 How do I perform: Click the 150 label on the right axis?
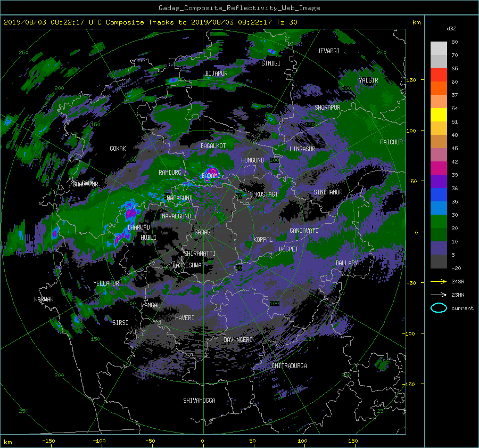[x=411, y=80]
